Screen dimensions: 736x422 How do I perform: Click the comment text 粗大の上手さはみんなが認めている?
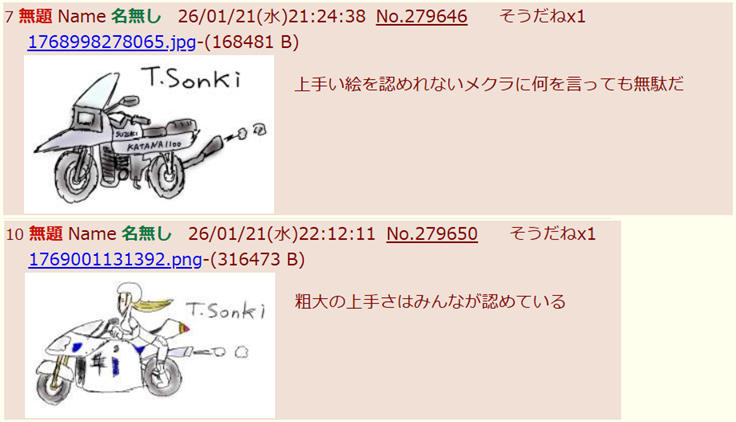[430, 301]
